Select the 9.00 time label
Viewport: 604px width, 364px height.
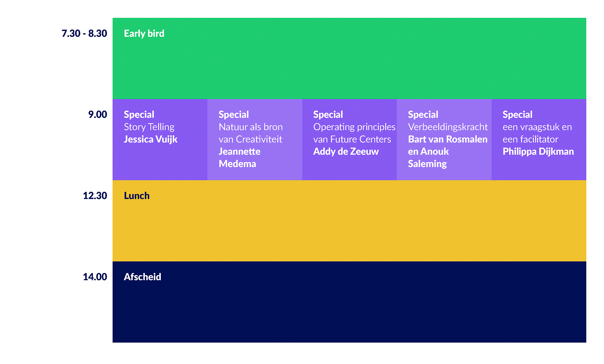(98, 115)
